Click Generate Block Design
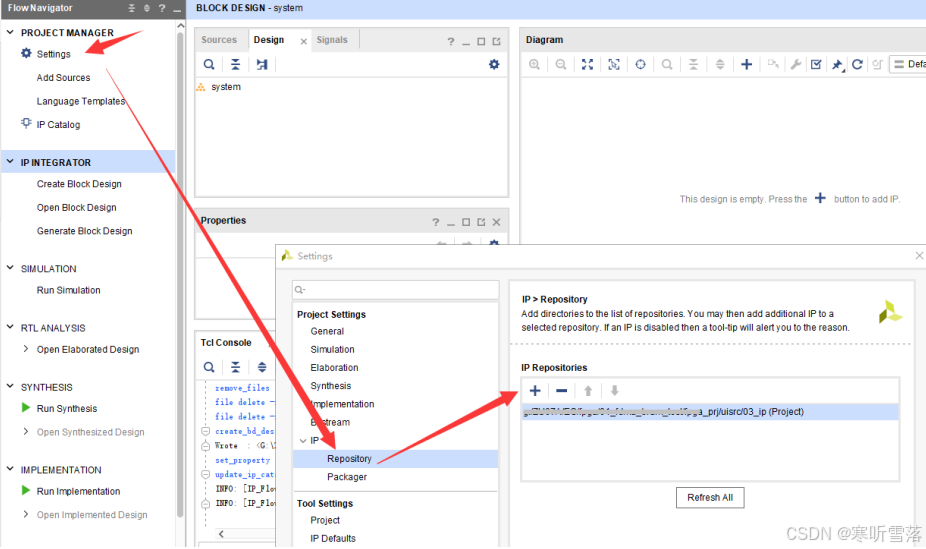This screenshot has height=549, width=926. pyautogui.click(x=84, y=231)
